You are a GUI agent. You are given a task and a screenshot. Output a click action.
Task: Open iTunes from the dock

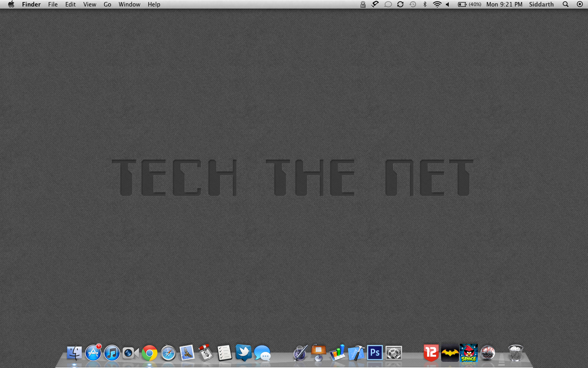112,353
